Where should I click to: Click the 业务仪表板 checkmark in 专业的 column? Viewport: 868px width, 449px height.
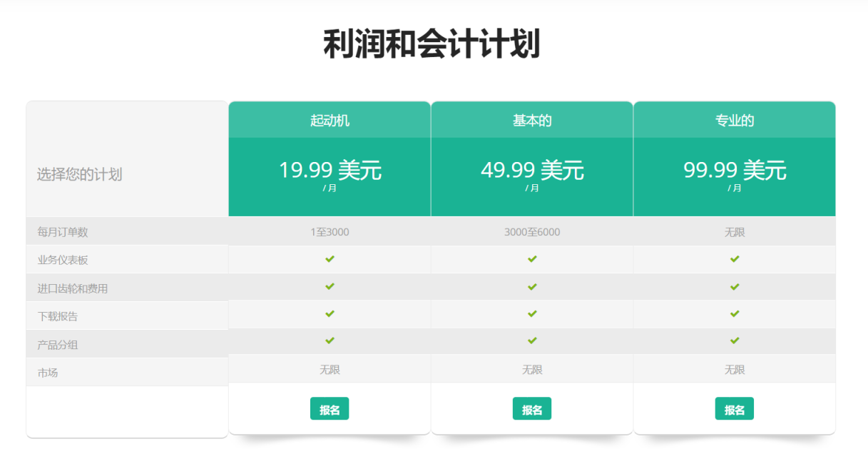tap(735, 259)
